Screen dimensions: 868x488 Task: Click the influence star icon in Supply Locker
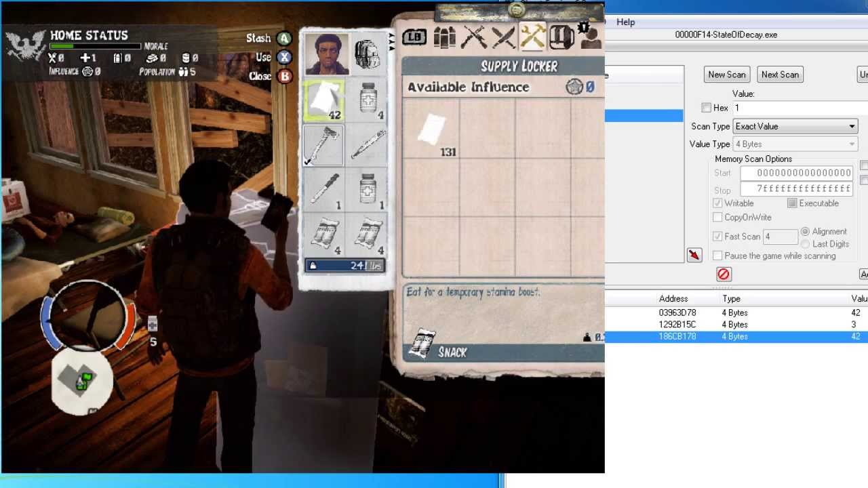point(574,87)
